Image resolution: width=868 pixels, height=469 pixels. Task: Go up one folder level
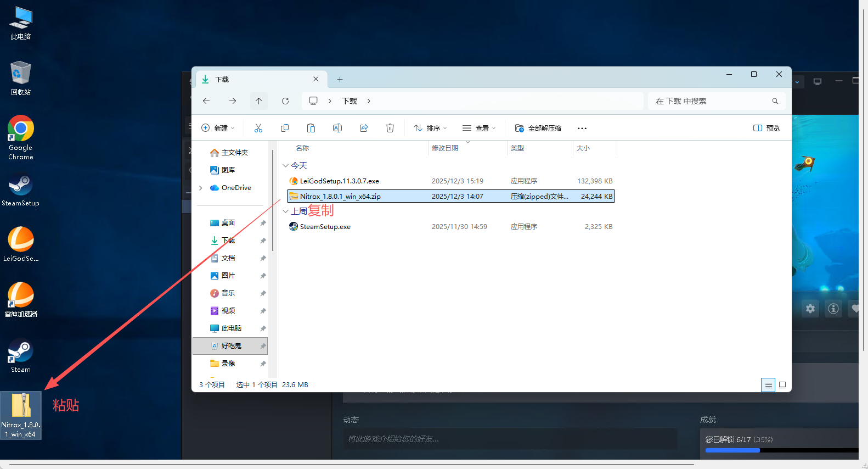259,101
